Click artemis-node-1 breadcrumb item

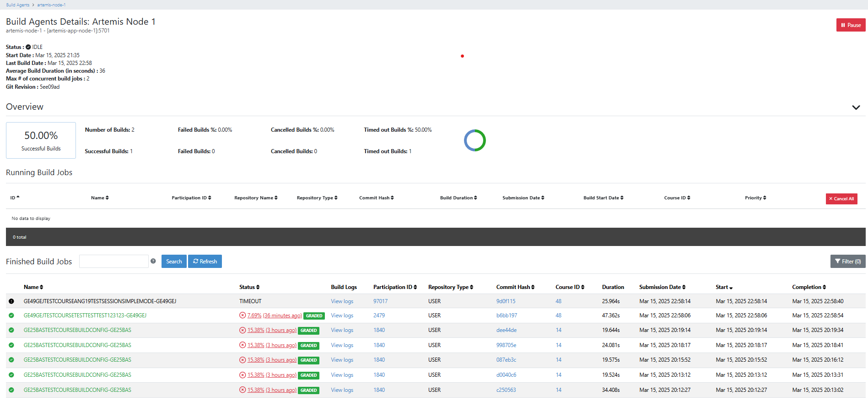pyautogui.click(x=51, y=5)
